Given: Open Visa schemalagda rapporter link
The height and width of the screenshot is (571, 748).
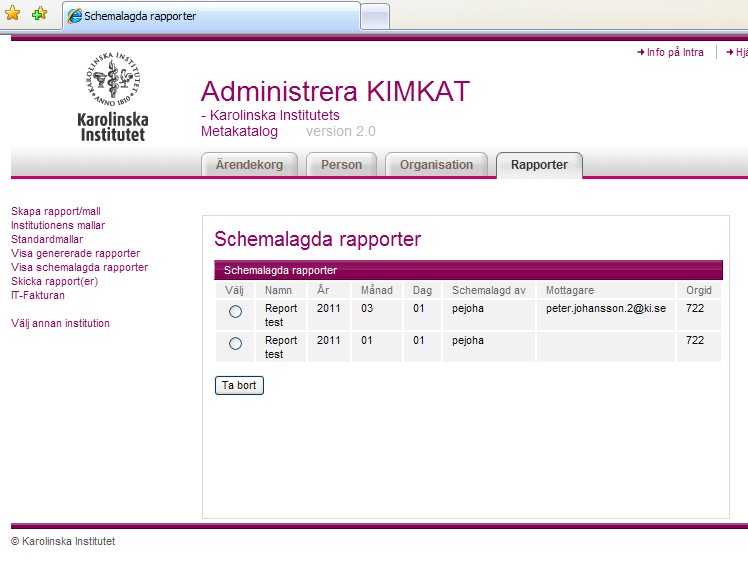Looking at the screenshot, I should click(79, 267).
